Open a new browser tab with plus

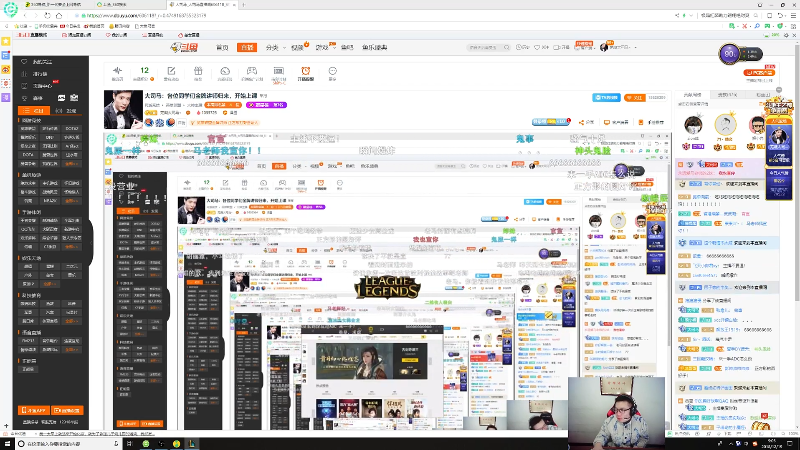point(243,5)
